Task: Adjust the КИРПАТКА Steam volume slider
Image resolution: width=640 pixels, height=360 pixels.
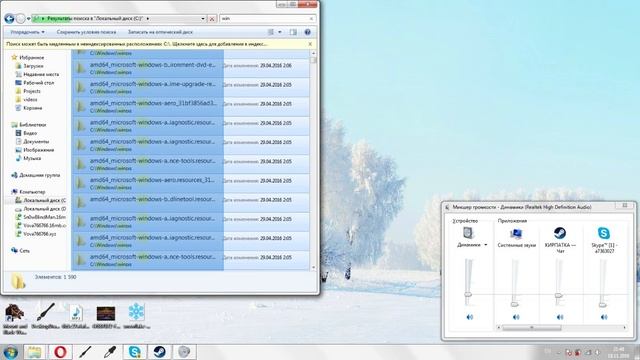Action: [558, 295]
